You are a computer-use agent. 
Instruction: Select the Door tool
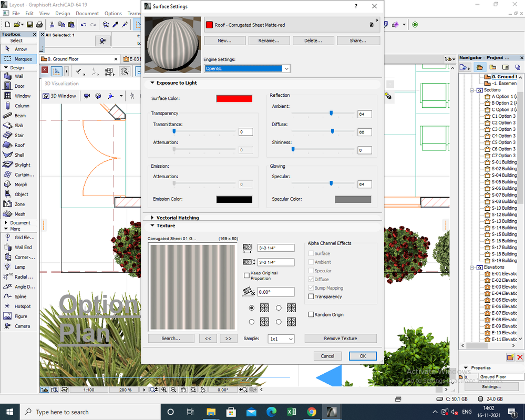(x=19, y=86)
